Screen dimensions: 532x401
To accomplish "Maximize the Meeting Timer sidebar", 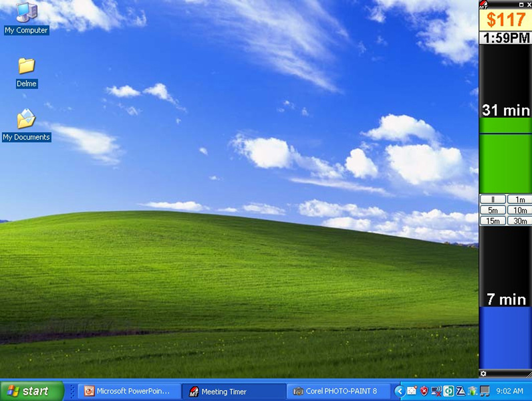I will (x=521, y=5).
